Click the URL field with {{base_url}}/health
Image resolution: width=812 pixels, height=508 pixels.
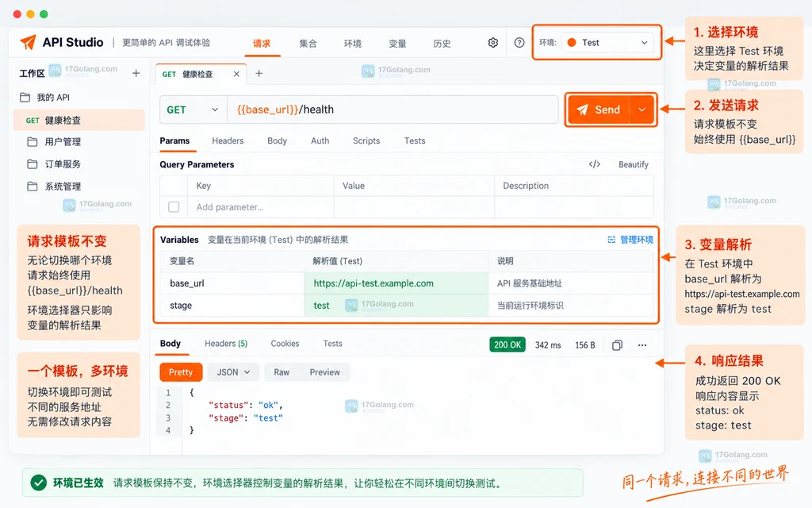click(393, 110)
